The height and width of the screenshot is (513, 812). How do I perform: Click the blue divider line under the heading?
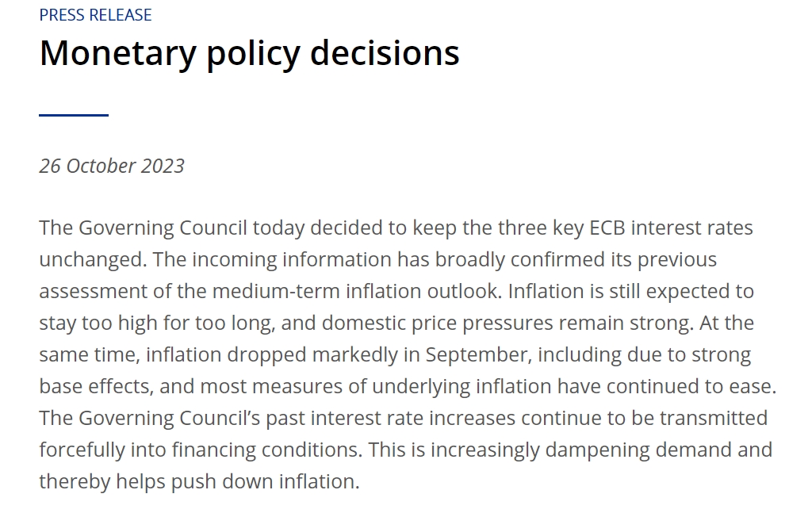pyautogui.click(x=74, y=116)
